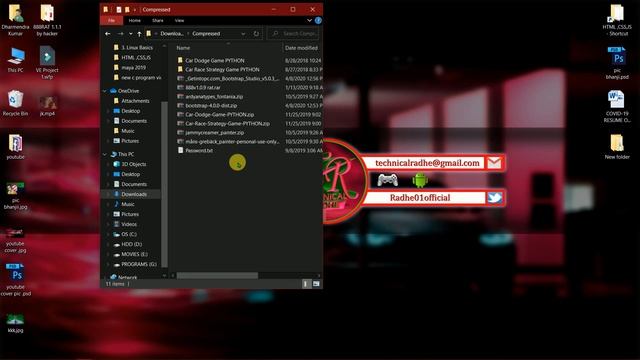Click the Search Compressed input box
The height and width of the screenshot is (360, 640).
click(x=293, y=33)
